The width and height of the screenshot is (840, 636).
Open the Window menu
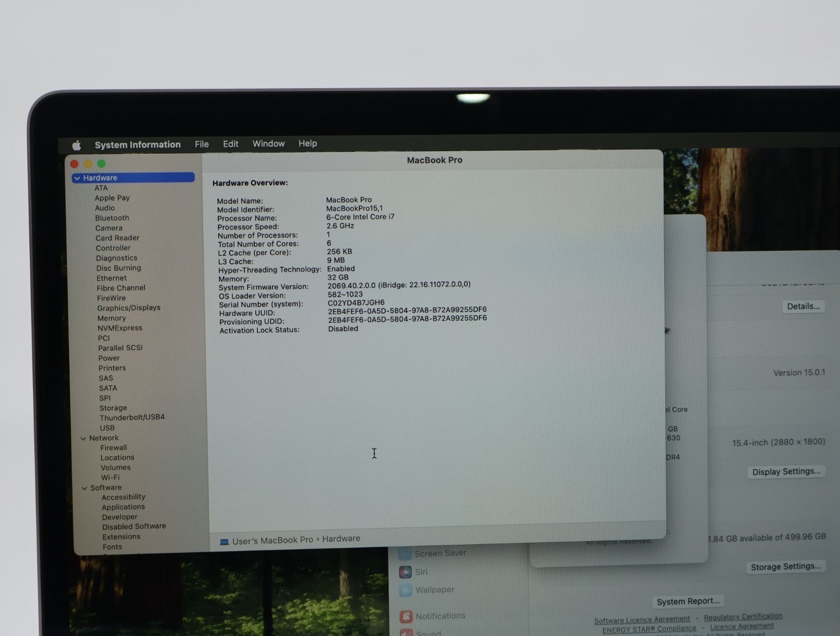point(268,144)
